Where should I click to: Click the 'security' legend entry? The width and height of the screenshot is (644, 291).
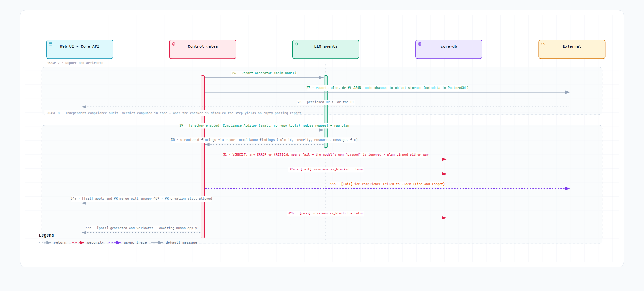96,243
